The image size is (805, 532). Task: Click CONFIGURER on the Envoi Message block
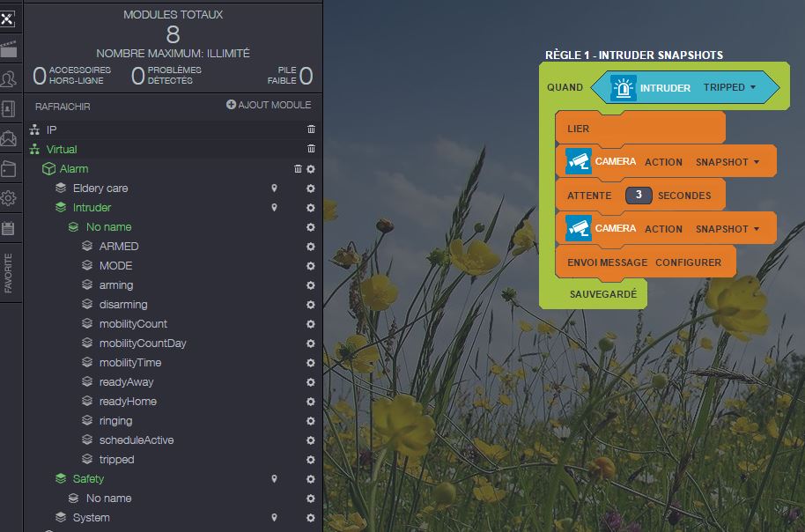(x=688, y=262)
